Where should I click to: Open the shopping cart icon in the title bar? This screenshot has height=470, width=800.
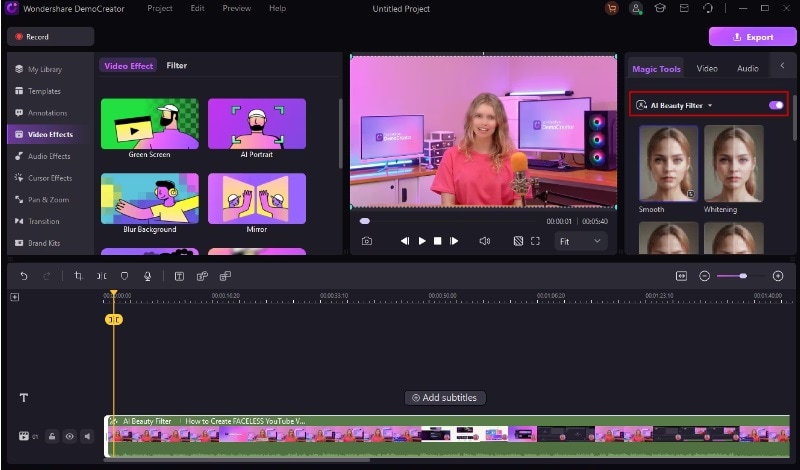point(611,8)
